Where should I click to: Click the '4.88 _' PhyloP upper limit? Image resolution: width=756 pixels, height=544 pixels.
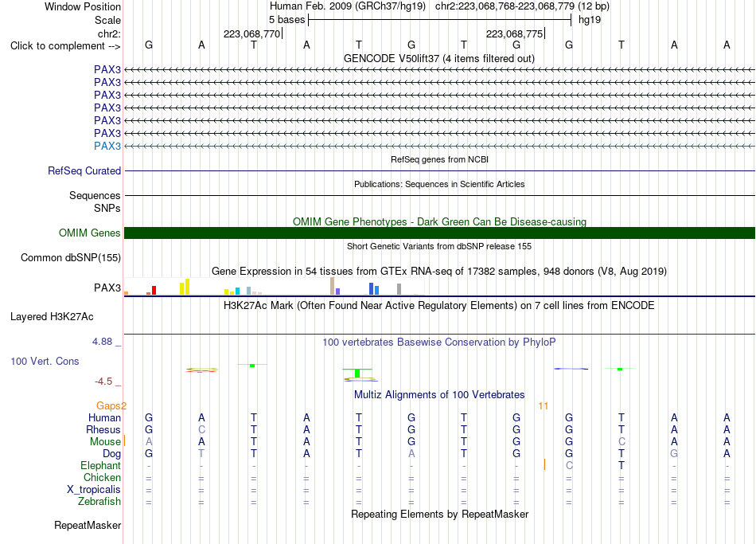[x=107, y=341]
